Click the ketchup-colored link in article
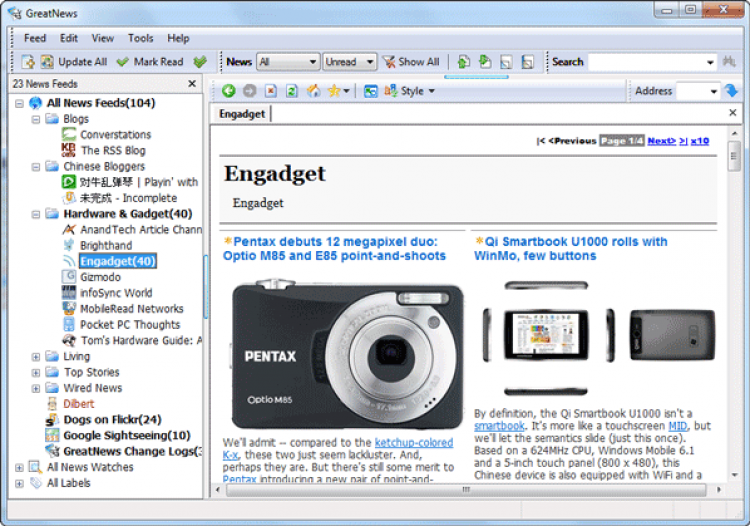This screenshot has width=750, height=526. [414, 443]
